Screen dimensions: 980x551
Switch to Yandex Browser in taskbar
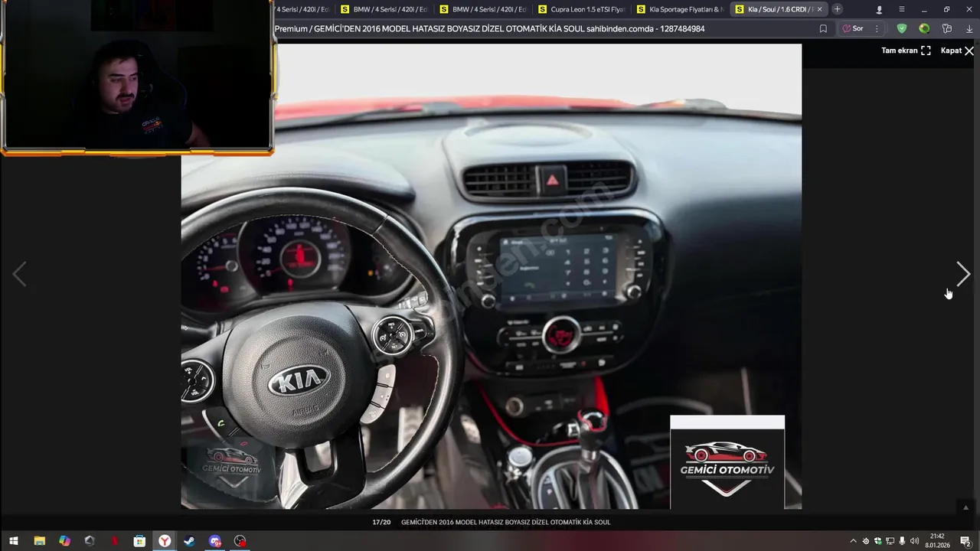165,541
